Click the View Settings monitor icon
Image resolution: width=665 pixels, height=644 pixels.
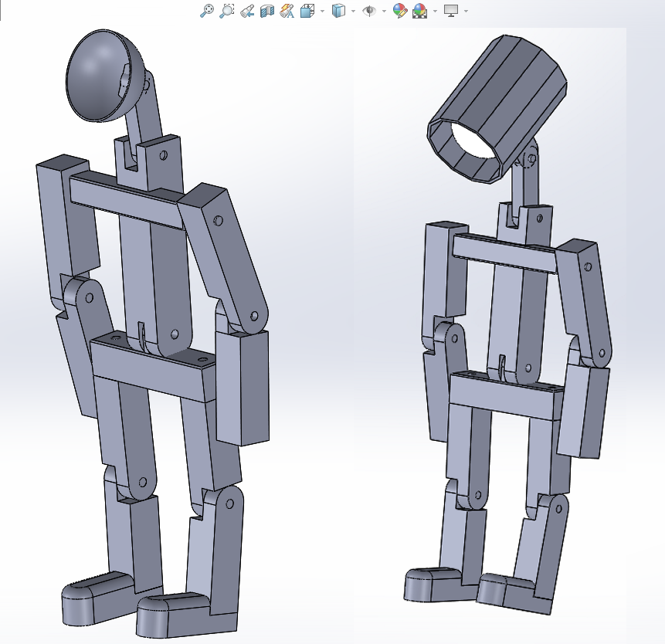point(451,11)
